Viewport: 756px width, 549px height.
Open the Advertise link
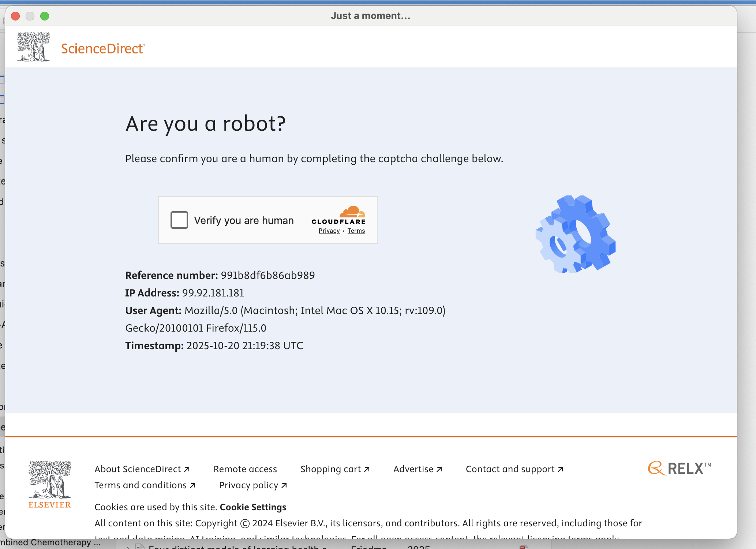point(418,469)
